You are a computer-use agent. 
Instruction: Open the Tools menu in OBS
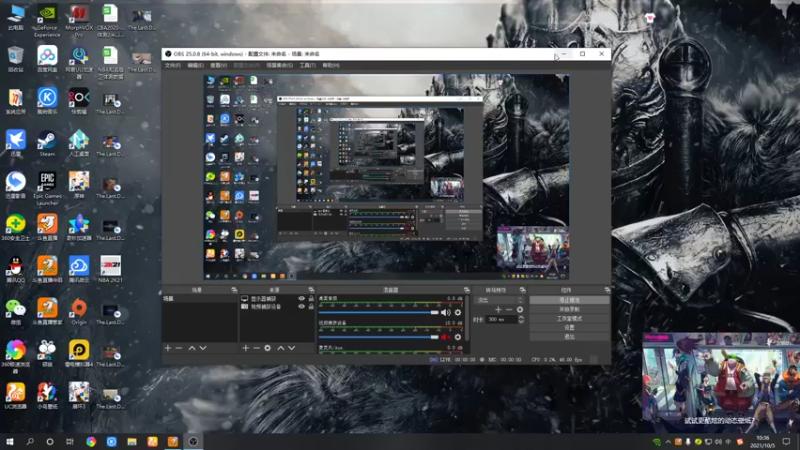tap(307, 65)
